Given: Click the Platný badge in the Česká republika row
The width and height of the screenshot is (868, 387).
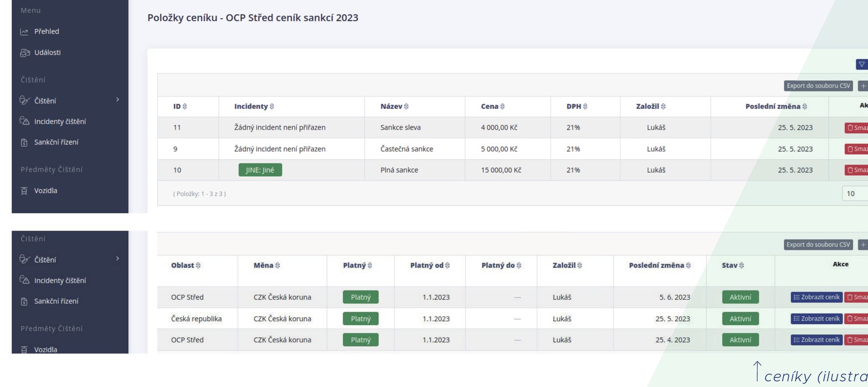Looking at the screenshot, I should click(361, 319).
